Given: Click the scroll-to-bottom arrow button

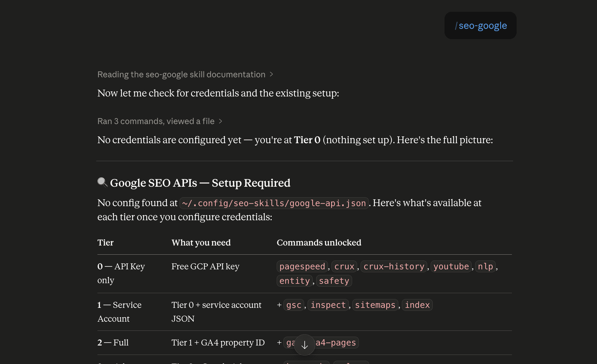Looking at the screenshot, I should click(305, 345).
